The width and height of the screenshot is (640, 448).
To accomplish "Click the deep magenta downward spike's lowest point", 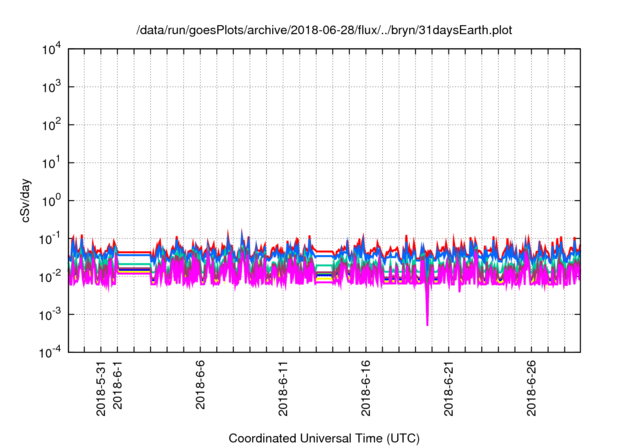I will click(x=427, y=324).
